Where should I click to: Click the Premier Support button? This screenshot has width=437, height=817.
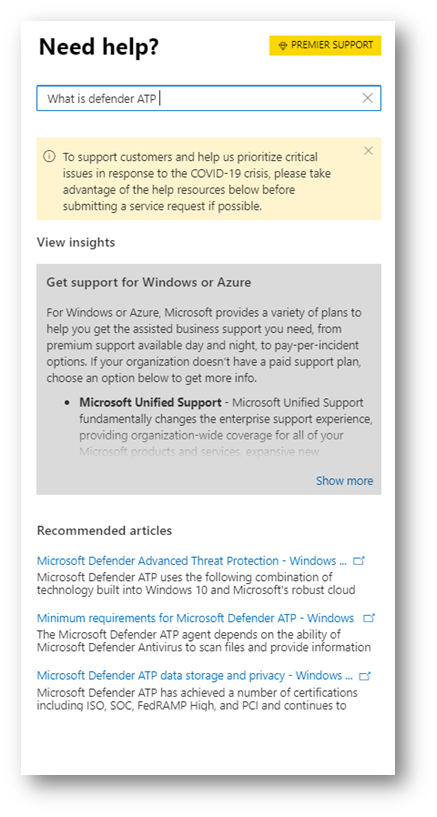pyautogui.click(x=325, y=45)
